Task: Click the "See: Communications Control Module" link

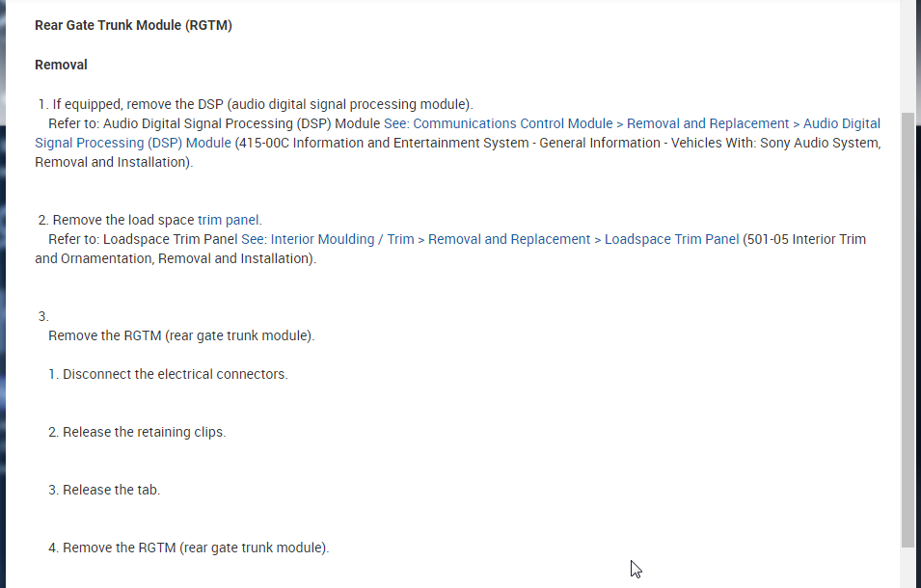Action: tap(498, 123)
